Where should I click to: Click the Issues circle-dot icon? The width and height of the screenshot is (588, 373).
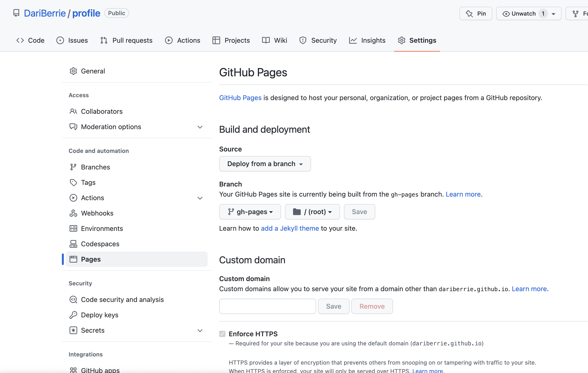click(x=60, y=40)
